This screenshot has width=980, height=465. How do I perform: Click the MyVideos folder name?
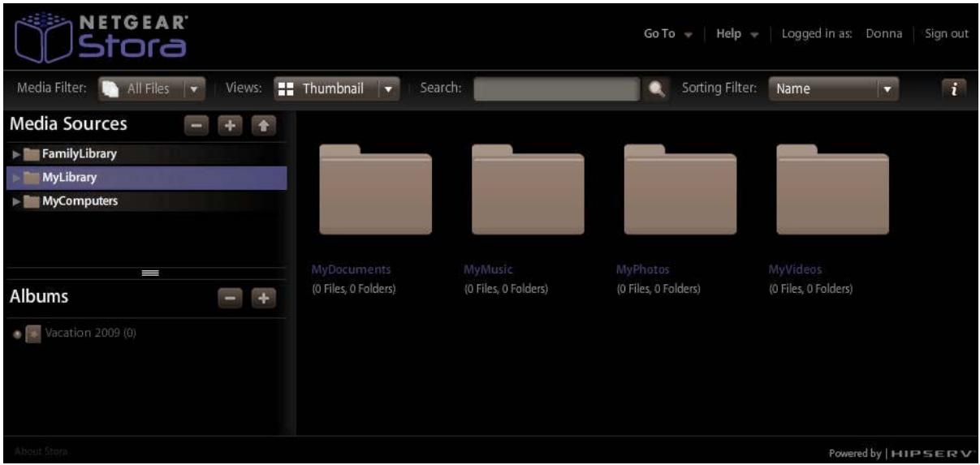(x=795, y=269)
